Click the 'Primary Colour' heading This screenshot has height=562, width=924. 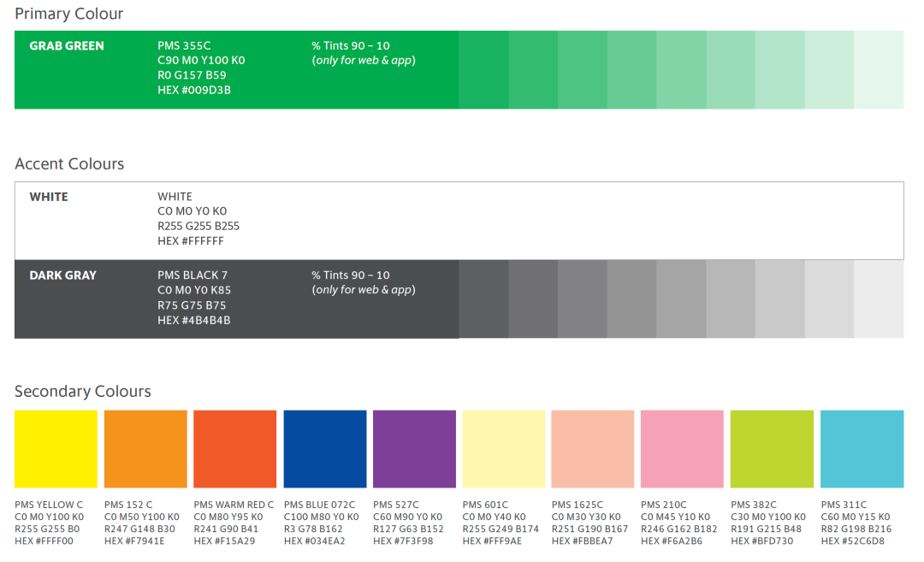69,14
